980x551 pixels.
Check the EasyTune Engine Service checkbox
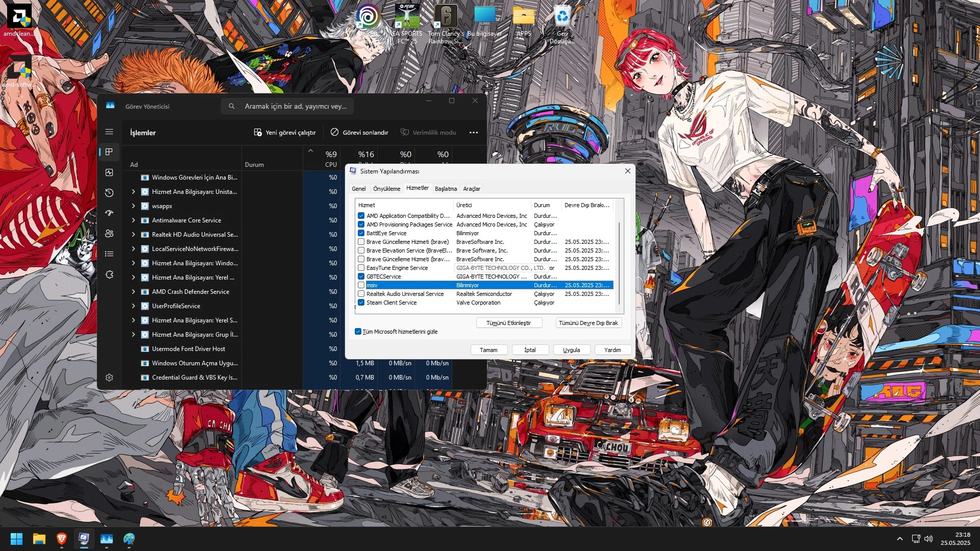361,268
